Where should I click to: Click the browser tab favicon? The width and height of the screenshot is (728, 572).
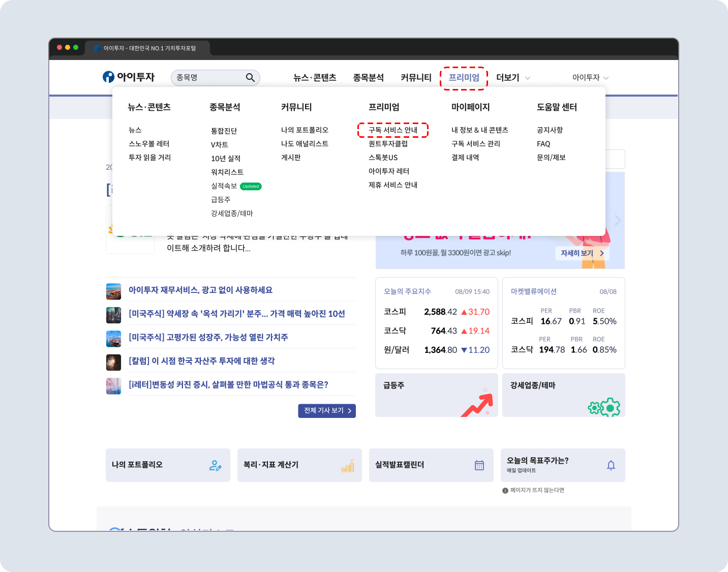point(98,48)
